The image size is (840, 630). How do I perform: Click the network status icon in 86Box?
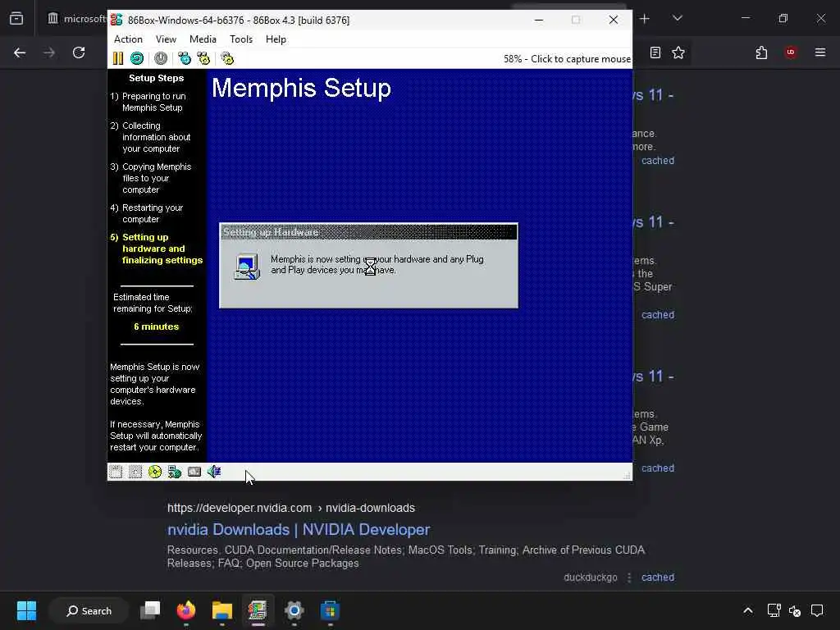coord(175,472)
